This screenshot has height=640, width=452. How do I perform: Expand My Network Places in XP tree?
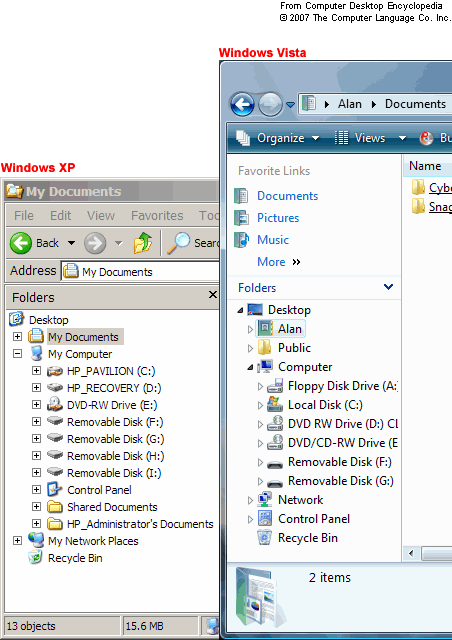coord(17,540)
